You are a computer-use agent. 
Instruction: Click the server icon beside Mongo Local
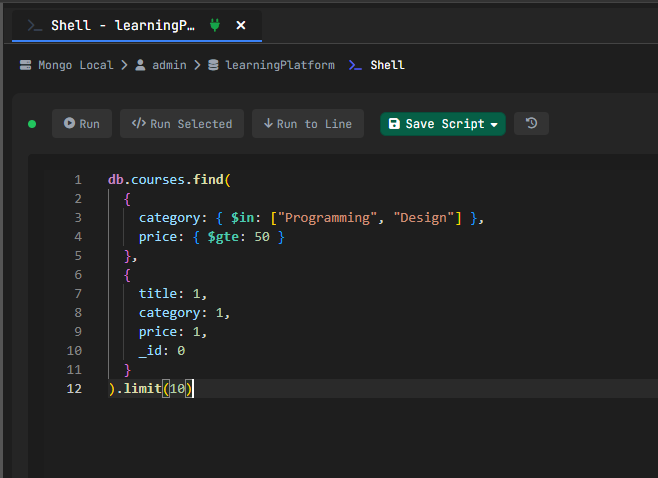point(26,65)
